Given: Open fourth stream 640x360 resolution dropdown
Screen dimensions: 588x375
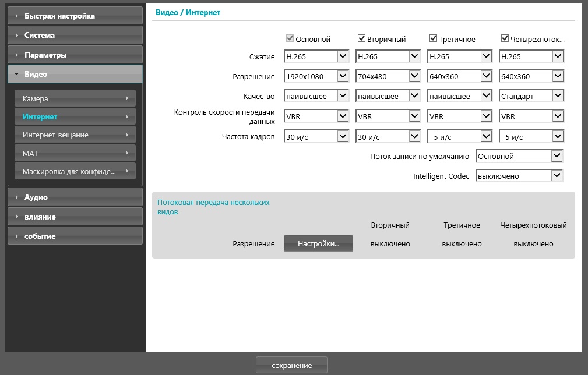Looking at the screenshot, I should point(531,76).
